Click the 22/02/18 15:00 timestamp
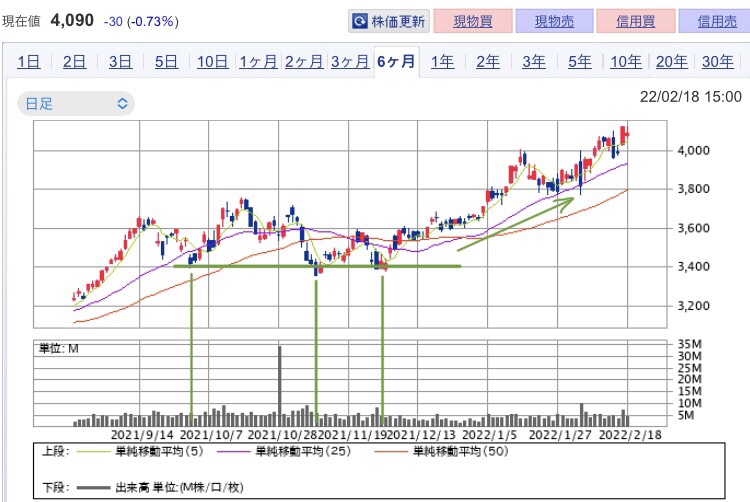 (691, 97)
